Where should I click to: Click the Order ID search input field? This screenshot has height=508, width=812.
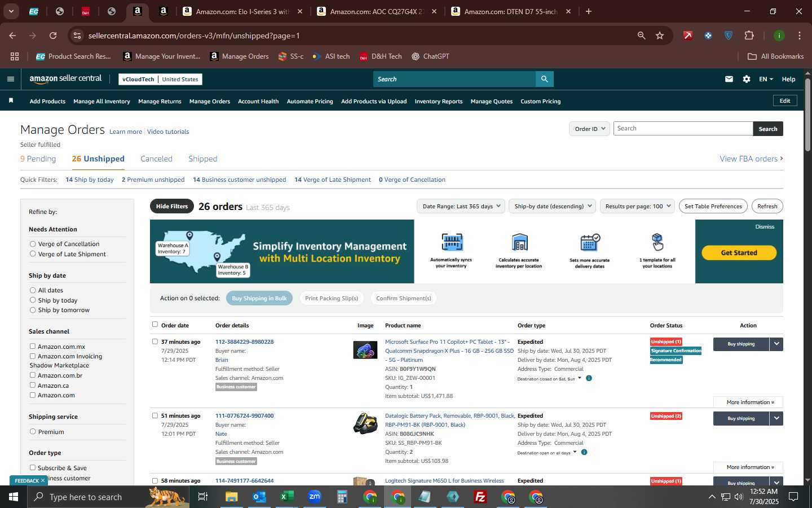tap(683, 129)
